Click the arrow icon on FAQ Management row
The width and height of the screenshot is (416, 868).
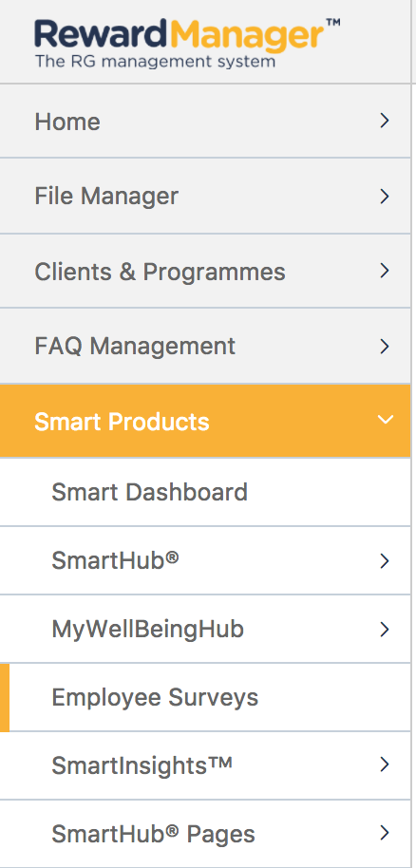point(385,347)
